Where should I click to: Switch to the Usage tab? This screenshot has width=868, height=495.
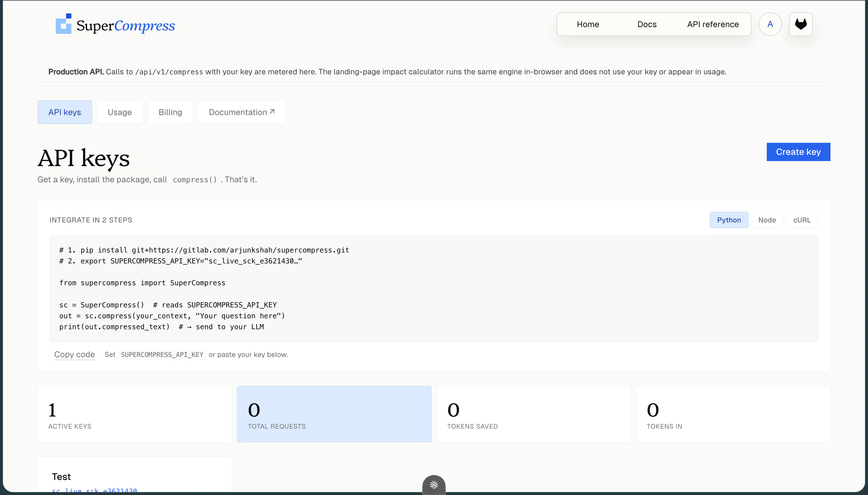[120, 112]
